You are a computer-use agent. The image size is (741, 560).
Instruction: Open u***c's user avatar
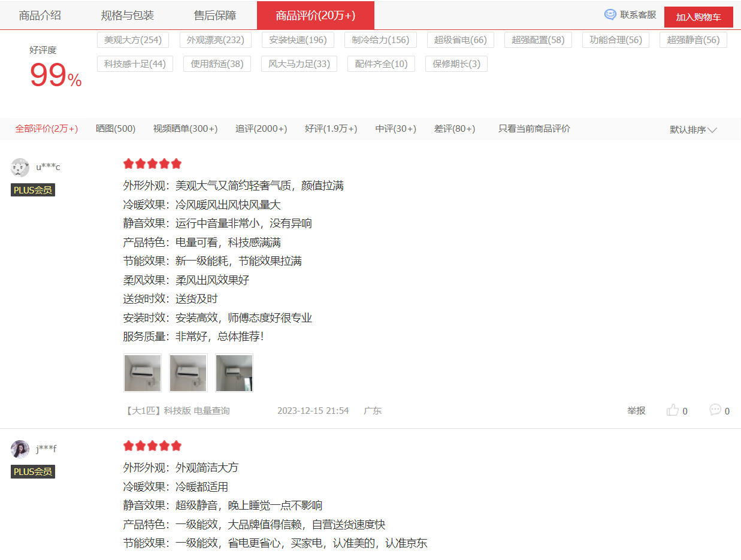[20, 167]
